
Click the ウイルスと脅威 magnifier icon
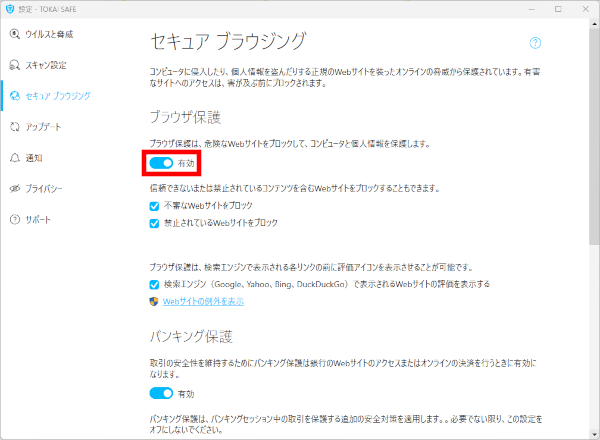tap(15, 34)
